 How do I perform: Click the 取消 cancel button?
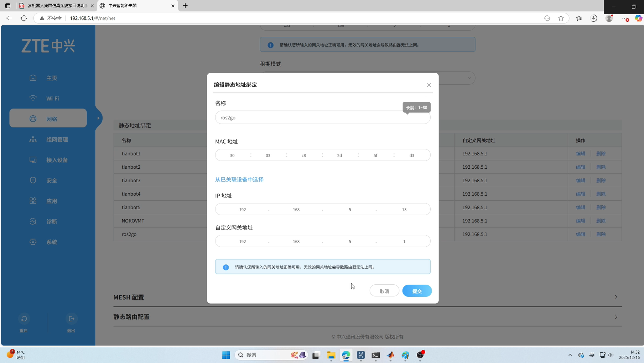coord(384,291)
